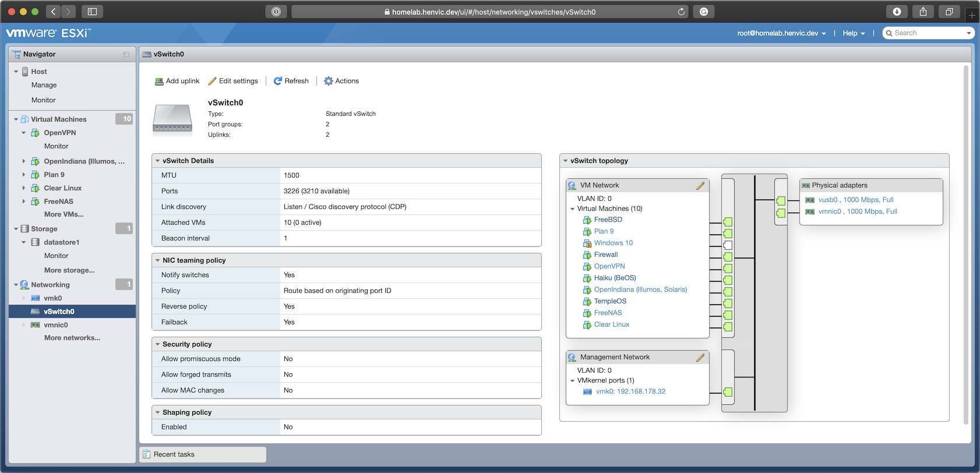Click the FreeBSD VM icon in topology
The height and width of the screenshot is (473, 980).
587,220
